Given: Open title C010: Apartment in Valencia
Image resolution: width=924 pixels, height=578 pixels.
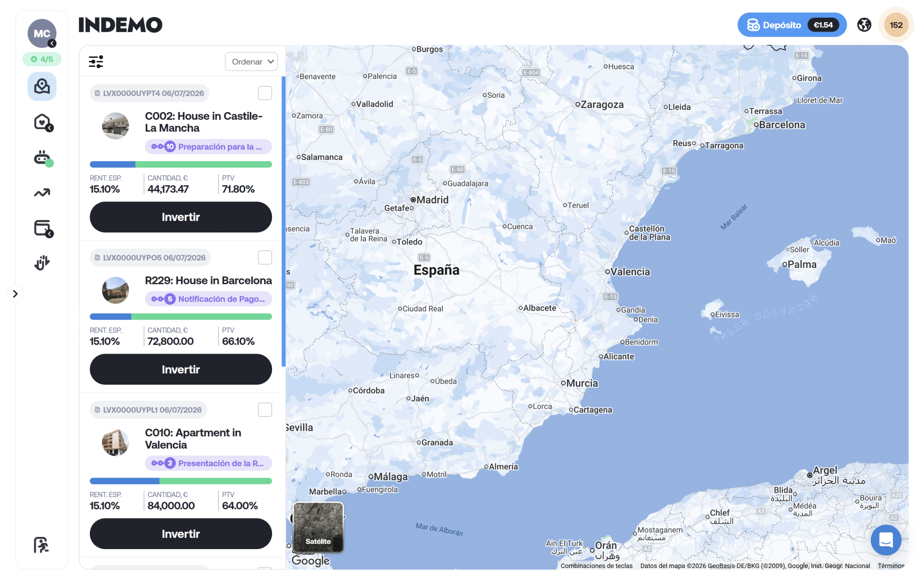Looking at the screenshot, I should click(x=193, y=439).
